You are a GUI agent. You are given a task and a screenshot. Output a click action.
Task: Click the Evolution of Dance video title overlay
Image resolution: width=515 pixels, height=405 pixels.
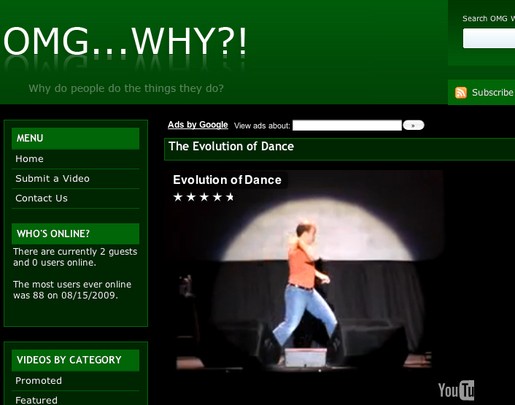[x=227, y=180]
